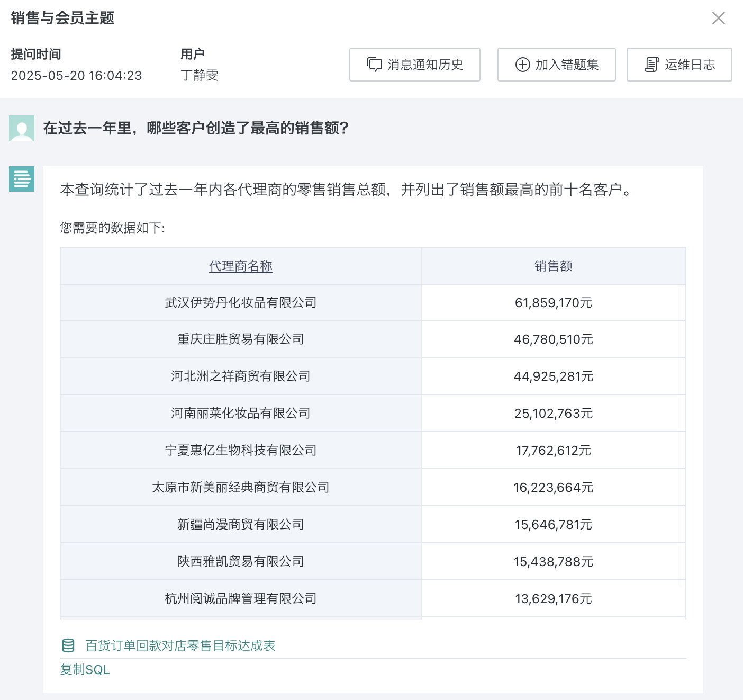Screen dimensions: 743x700
Task: Select the 杭州阅诚品牌管理有限公司 cell
Action: point(241,598)
